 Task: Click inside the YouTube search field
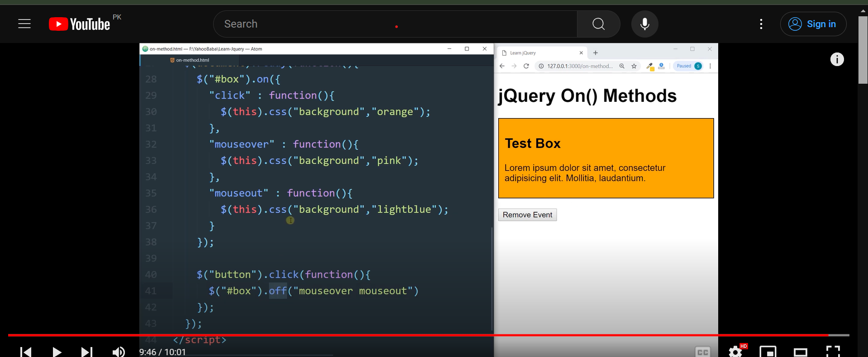[x=394, y=24]
